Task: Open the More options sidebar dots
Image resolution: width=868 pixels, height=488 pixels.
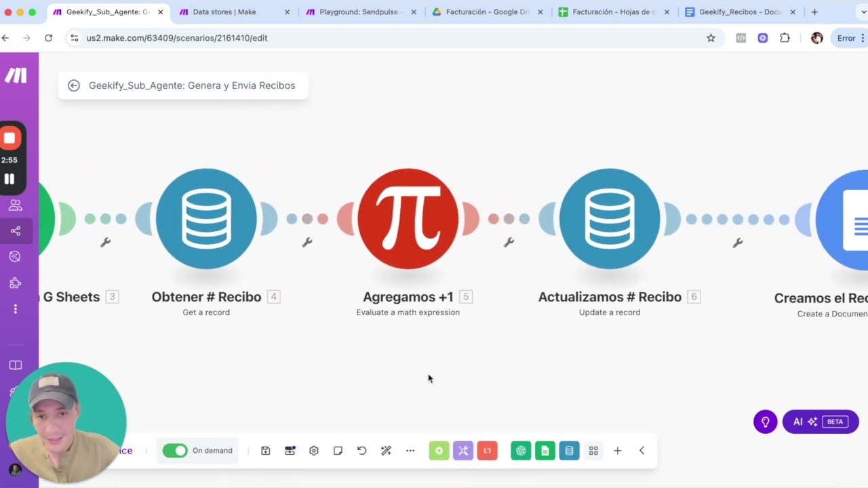Action: tap(16, 309)
